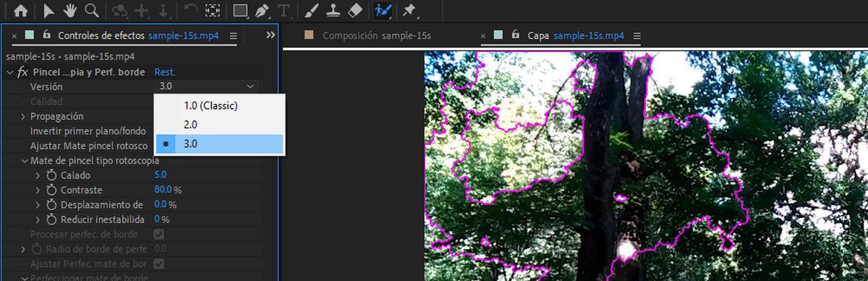Select the Roto Brush tool
The width and height of the screenshot is (868, 281).
pos(382,11)
